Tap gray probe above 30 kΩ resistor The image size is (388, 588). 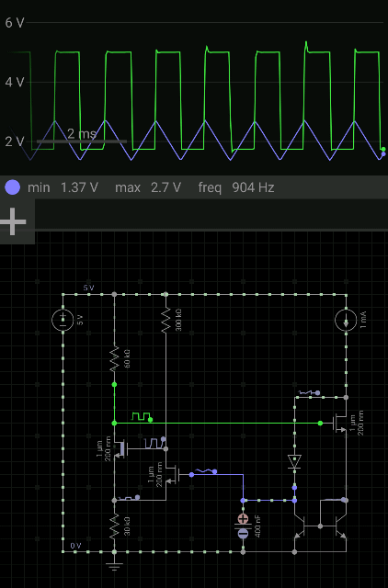tap(129, 498)
